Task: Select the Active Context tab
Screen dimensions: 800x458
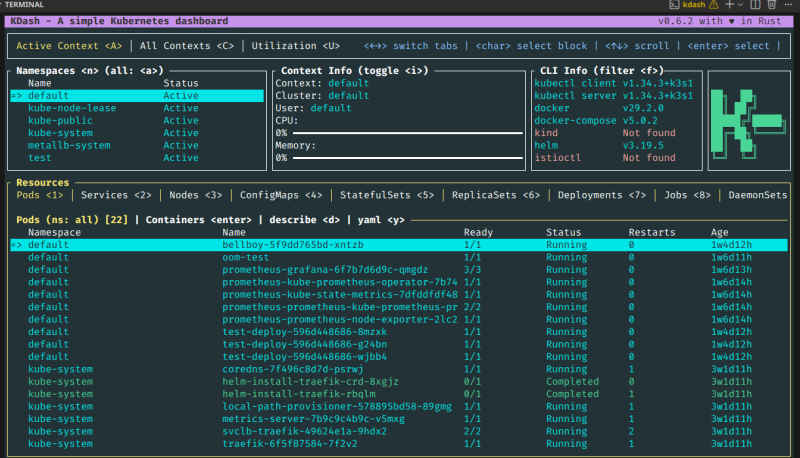Action: (69, 45)
